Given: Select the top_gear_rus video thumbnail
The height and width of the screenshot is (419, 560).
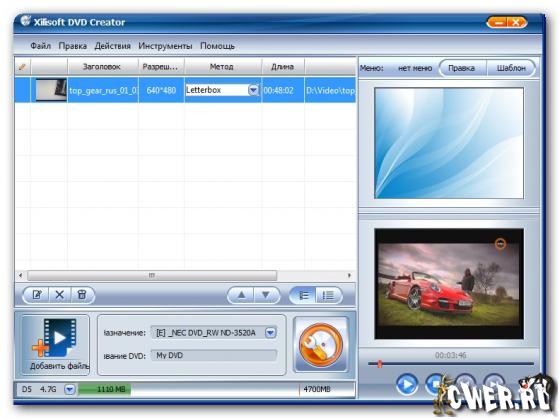Looking at the screenshot, I should (x=51, y=90).
